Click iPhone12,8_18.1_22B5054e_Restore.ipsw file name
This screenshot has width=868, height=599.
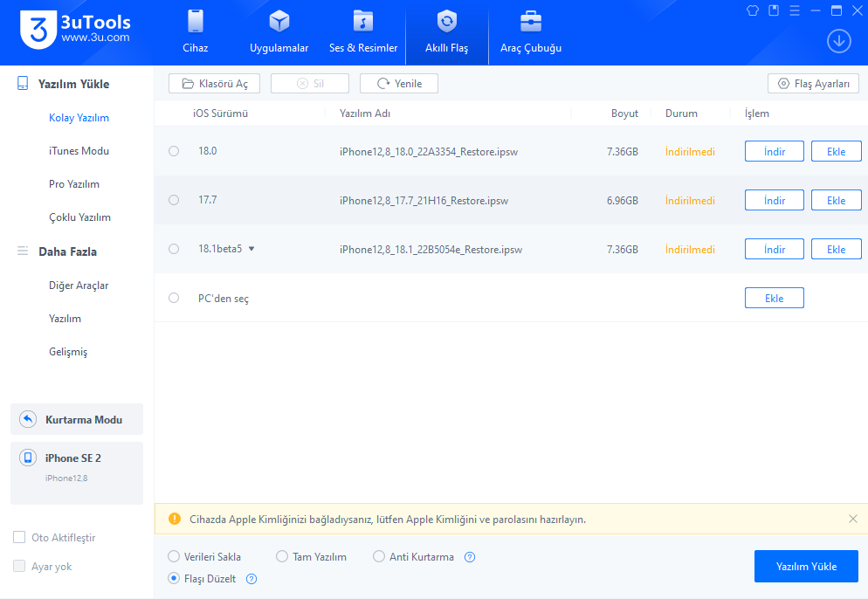pos(431,250)
